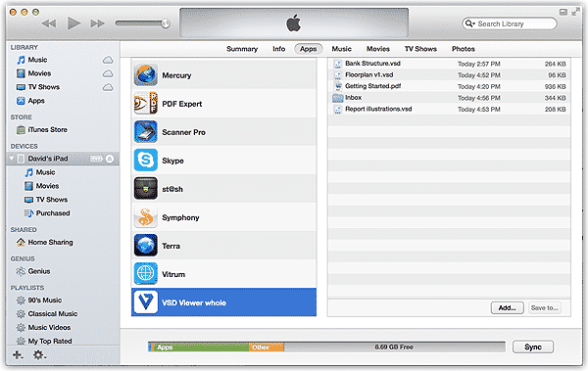Click the cloud icon next to Music
Screen dimensions: 588x371
pyautogui.click(x=108, y=60)
